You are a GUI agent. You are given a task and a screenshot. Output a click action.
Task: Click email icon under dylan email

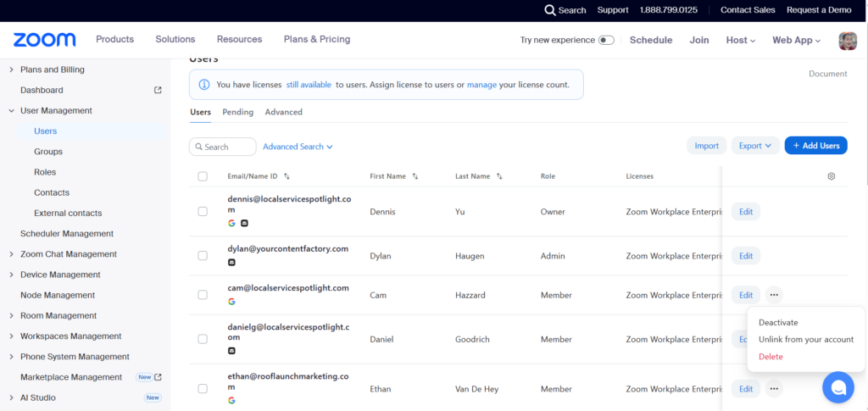tap(231, 262)
